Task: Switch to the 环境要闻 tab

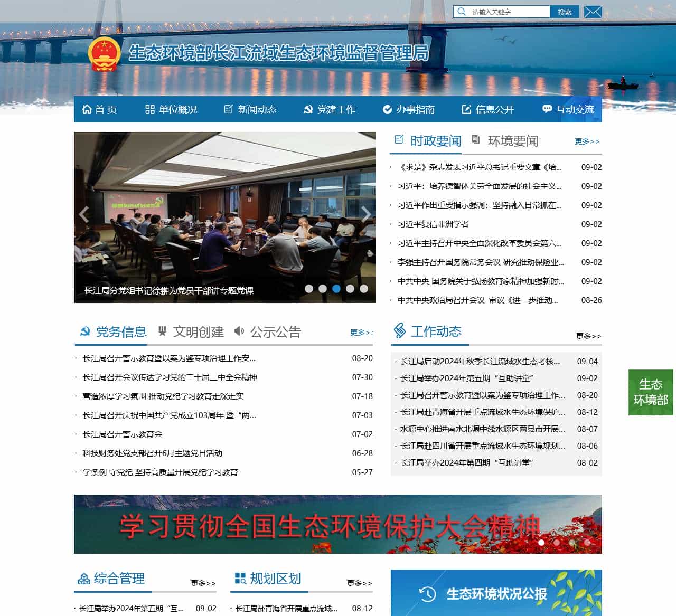Action: [513, 140]
